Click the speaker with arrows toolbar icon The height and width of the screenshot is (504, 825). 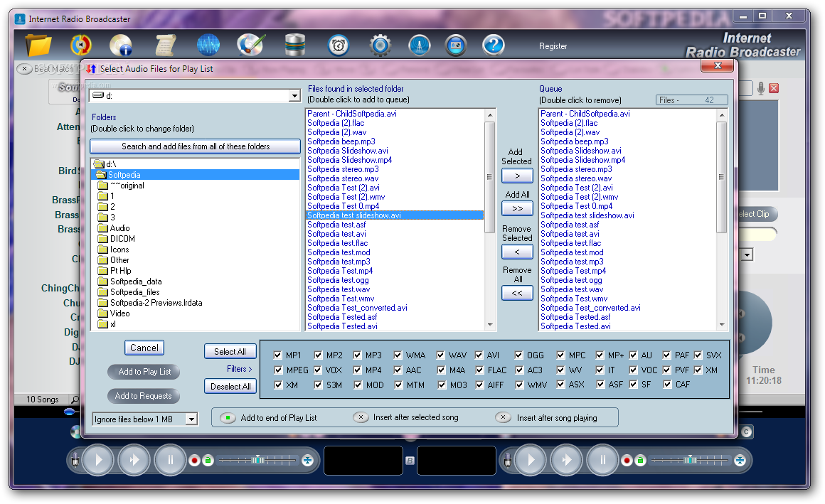(80, 45)
